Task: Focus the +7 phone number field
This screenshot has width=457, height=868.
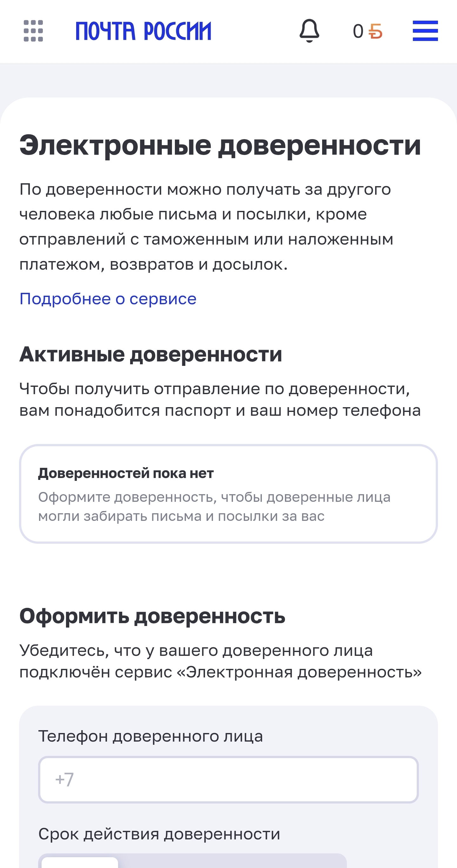Action: click(228, 779)
